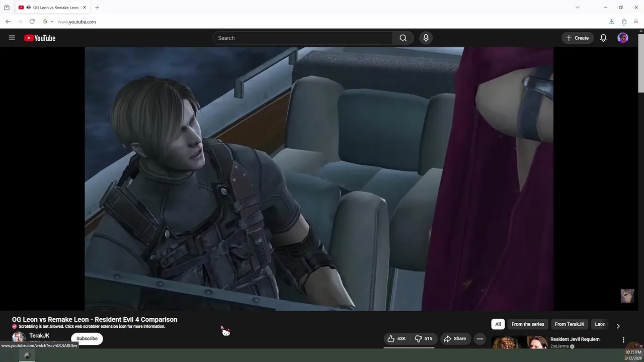Close the OG Leon vs Remake tab
Image resolution: width=644 pixels, height=362 pixels.
tap(85, 8)
